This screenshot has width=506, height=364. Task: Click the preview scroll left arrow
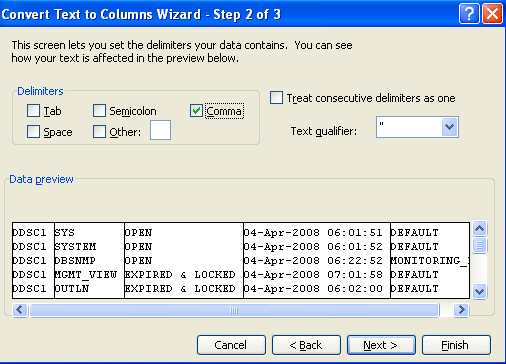pyautogui.click(x=20, y=310)
